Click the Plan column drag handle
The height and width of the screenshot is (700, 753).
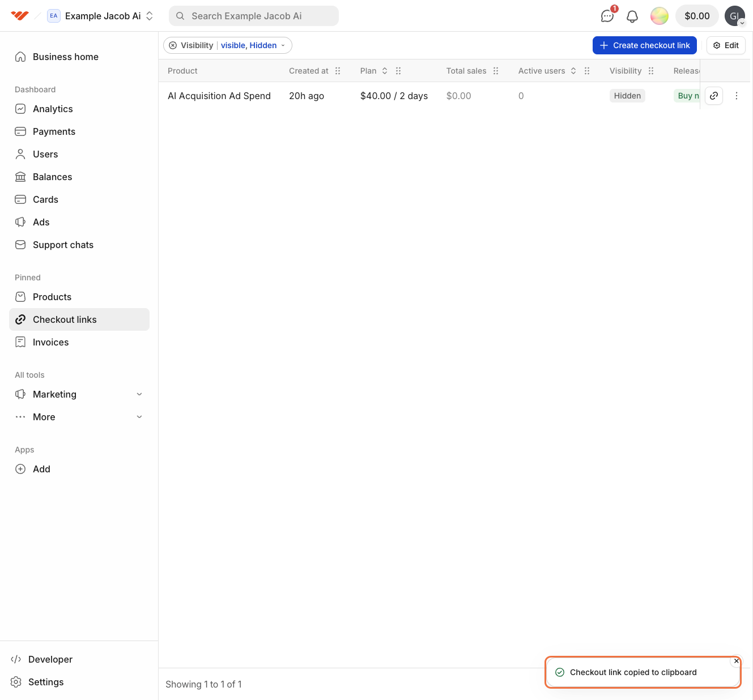point(398,71)
